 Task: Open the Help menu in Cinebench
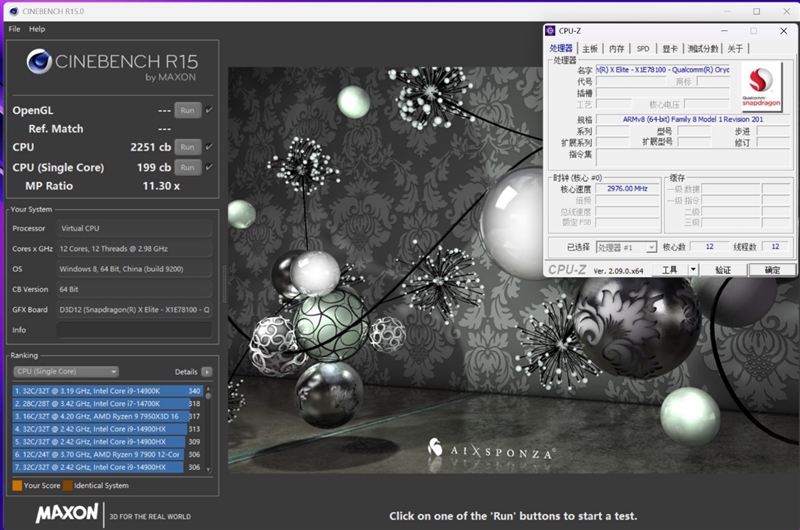[37, 29]
